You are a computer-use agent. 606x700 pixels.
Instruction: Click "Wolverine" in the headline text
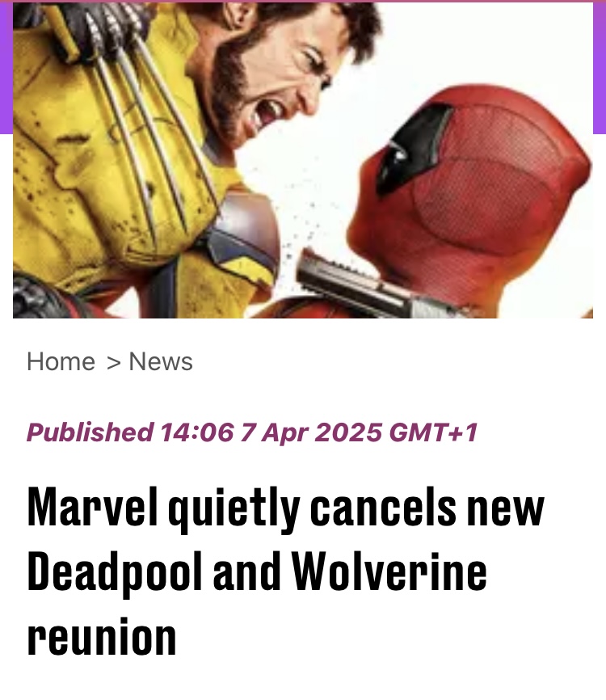coord(389,571)
